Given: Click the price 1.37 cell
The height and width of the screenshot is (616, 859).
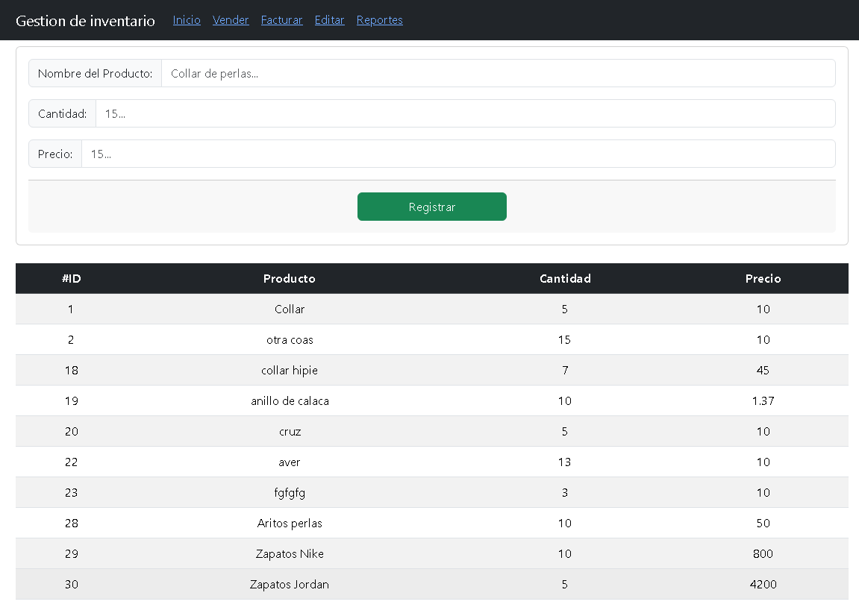Looking at the screenshot, I should click(763, 401).
